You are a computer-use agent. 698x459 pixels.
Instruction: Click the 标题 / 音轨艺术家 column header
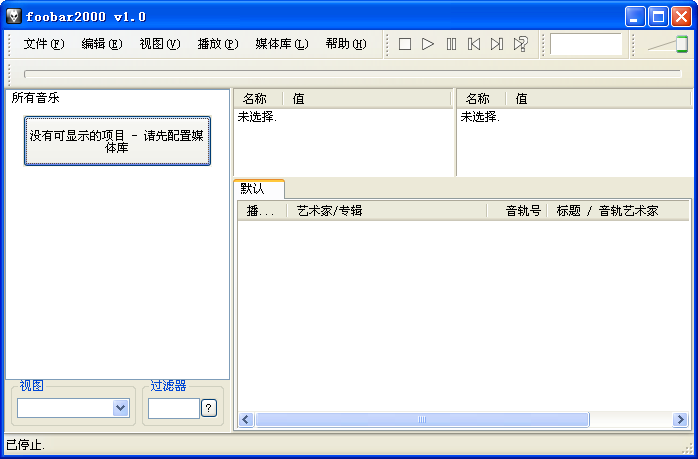click(x=618, y=211)
